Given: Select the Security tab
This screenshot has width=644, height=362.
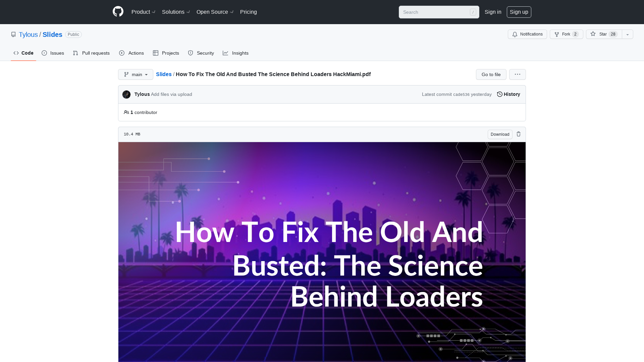Looking at the screenshot, I should 201,53.
